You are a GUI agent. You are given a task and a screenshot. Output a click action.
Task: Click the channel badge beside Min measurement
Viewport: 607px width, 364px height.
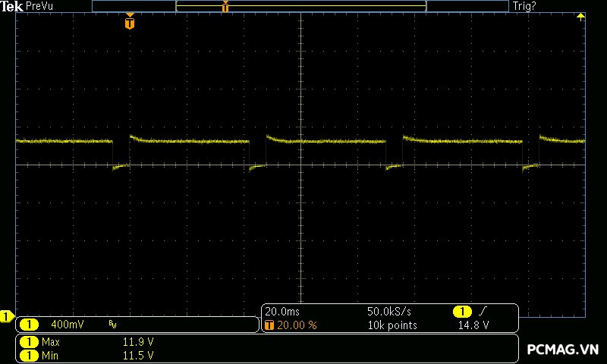28,355
